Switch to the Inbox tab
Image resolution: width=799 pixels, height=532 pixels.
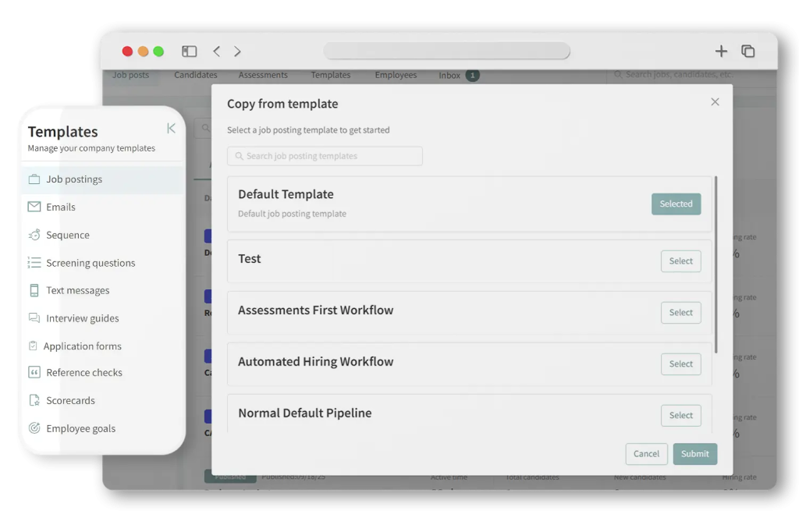click(x=450, y=76)
